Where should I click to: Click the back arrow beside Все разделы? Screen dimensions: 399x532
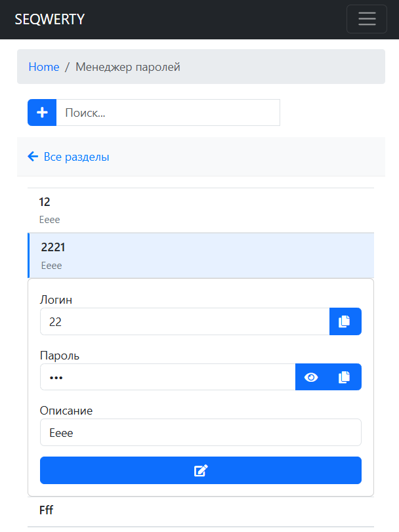[33, 157]
